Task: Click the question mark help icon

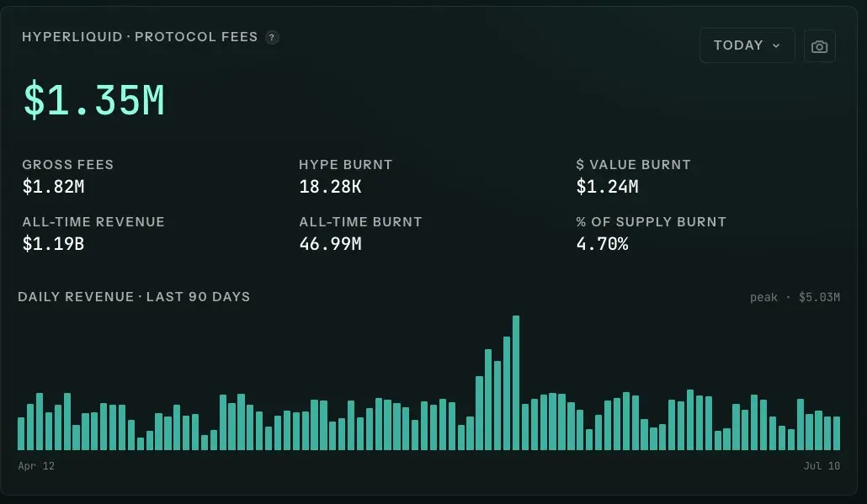Action: [272, 38]
